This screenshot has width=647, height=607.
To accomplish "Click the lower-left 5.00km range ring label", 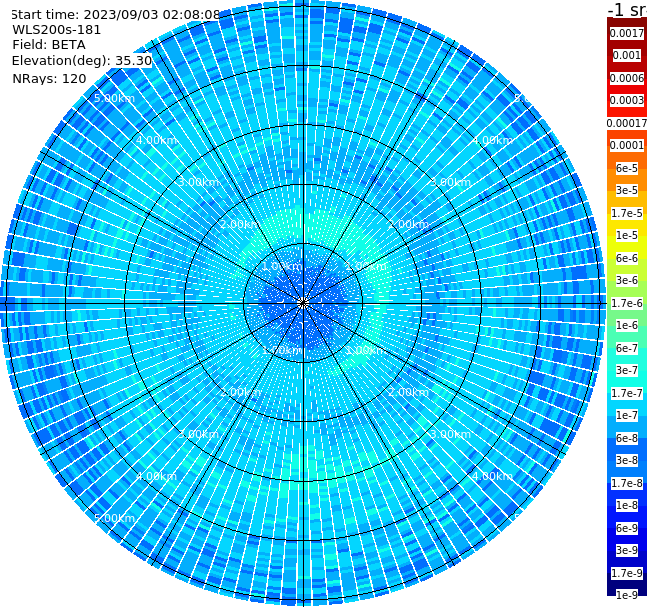I will pyautogui.click(x=114, y=518).
